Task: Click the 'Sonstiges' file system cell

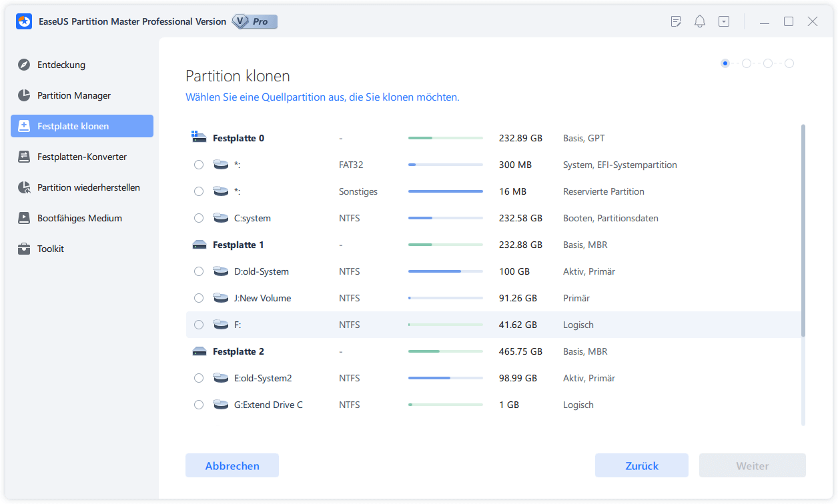Action: click(x=358, y=191)
